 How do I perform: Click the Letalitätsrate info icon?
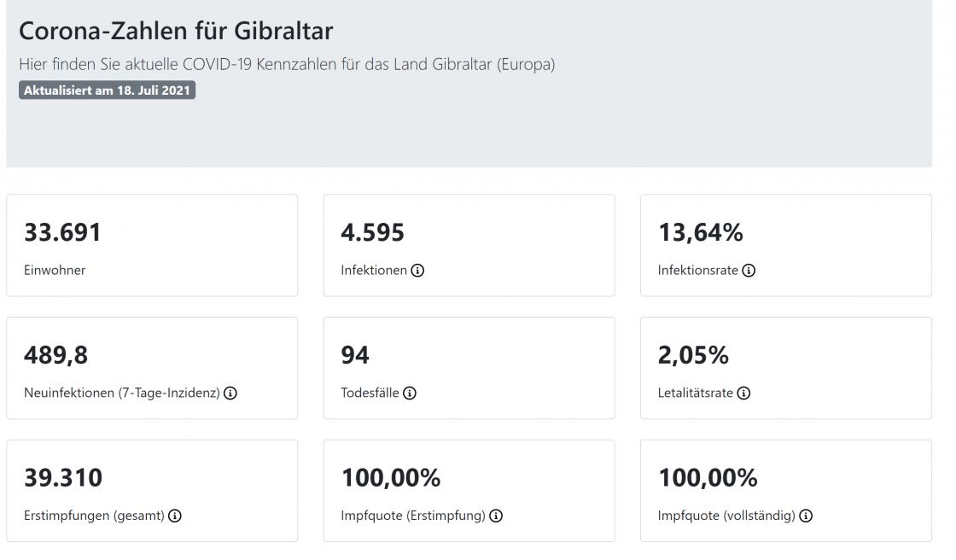pos(743,394)
